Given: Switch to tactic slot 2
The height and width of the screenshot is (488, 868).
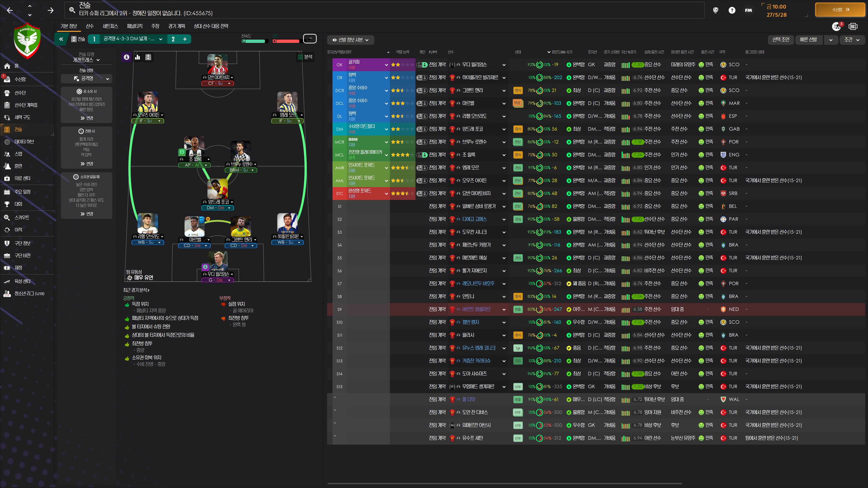Looking at the screenshot, I should click(x=173, y=39).
